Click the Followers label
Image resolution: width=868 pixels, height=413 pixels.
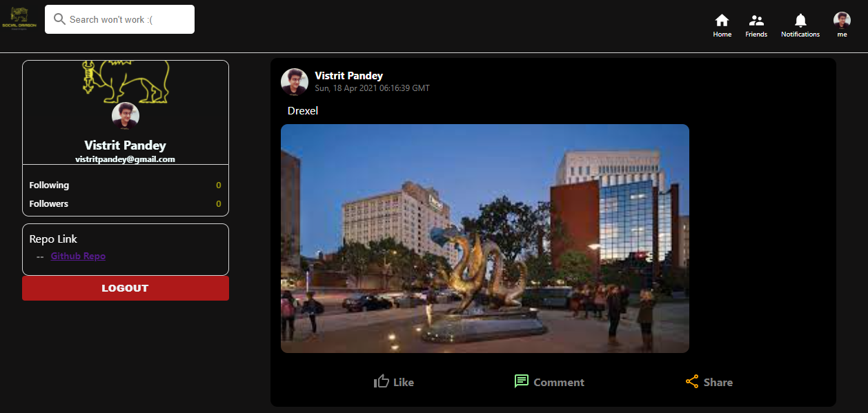point(48,203)
